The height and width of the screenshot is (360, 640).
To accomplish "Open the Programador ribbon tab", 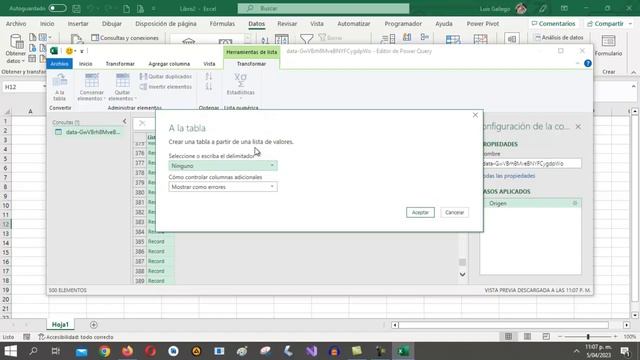I will click(x=403, y=24).
